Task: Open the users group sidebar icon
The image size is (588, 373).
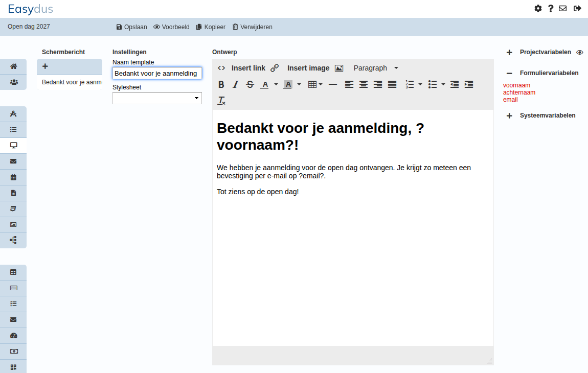Action: click(13, 82)
